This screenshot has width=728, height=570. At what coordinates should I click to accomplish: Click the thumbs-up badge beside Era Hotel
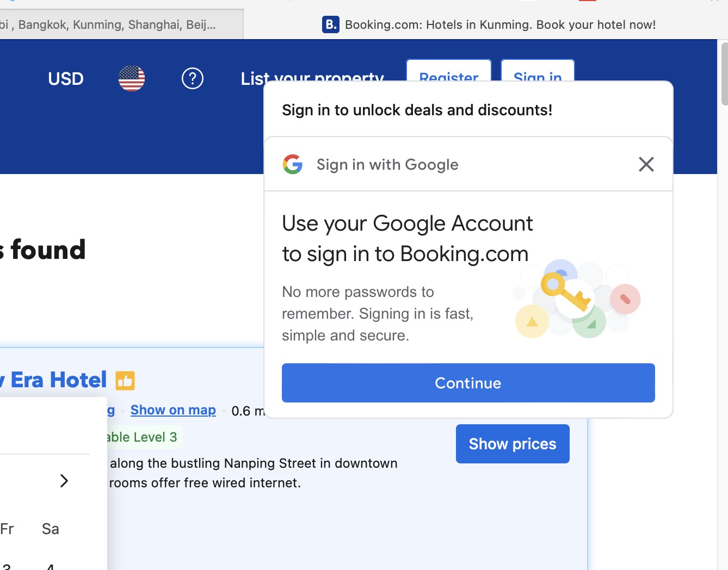tap(125, 380)
